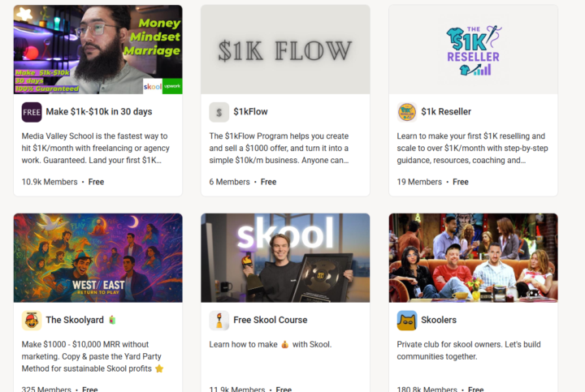Click the Free Skool Course trophy icon
This screenshot has width=585, height=392.
(x=219, y=321)
